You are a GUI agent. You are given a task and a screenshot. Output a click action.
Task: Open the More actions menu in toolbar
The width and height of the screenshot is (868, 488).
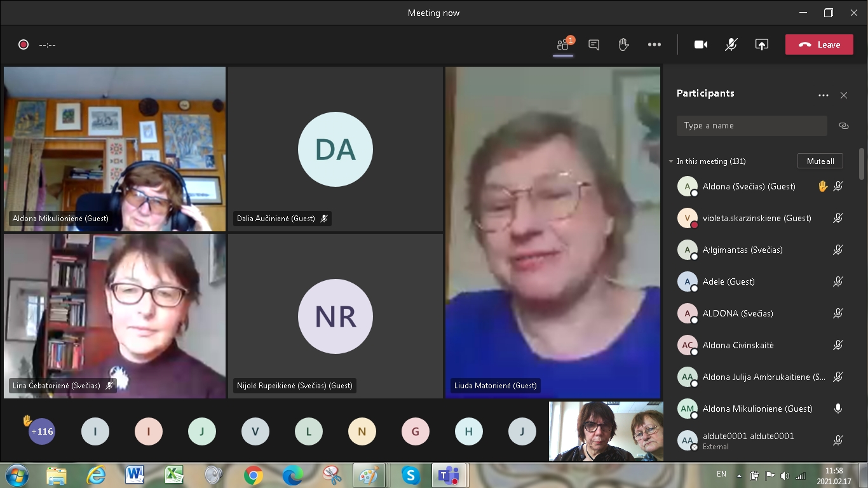pyautogui.click(x=654, y=44)
